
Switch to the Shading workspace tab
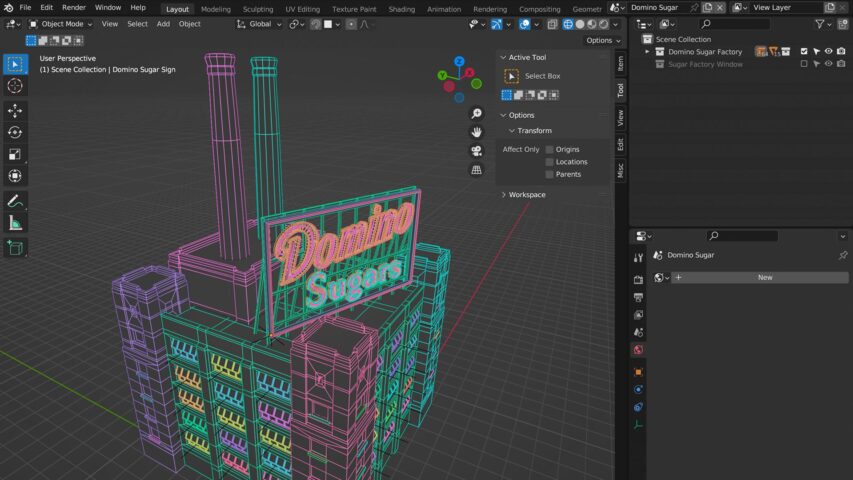click(401, 9)
